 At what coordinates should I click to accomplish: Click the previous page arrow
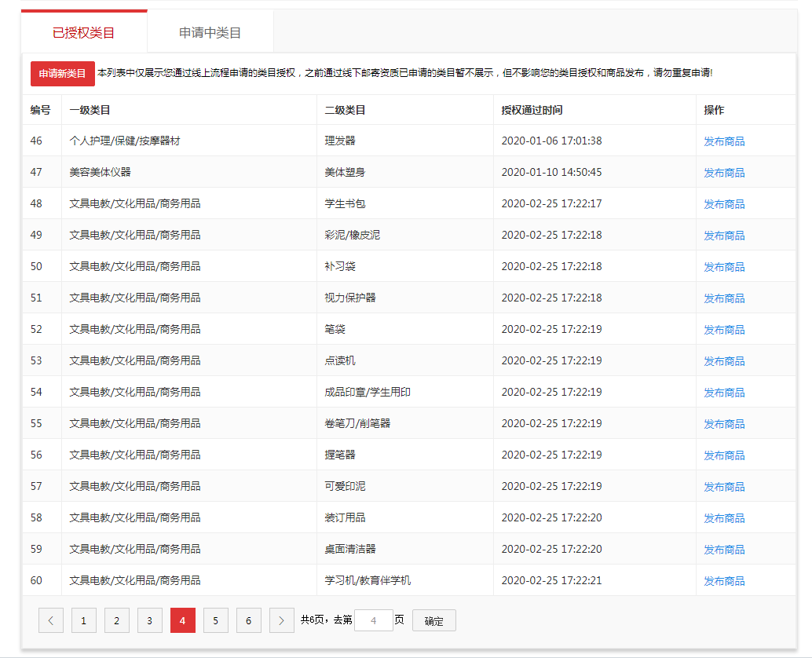click(x=50, y=620)
